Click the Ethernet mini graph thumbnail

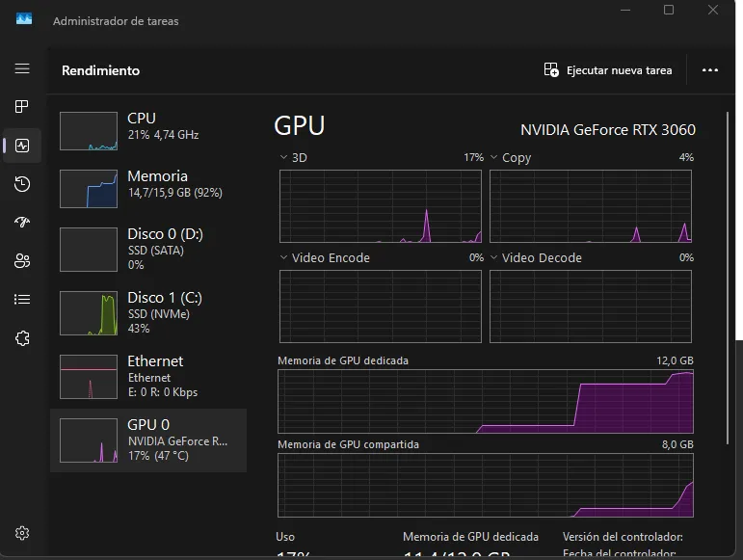tap(89, 377)
